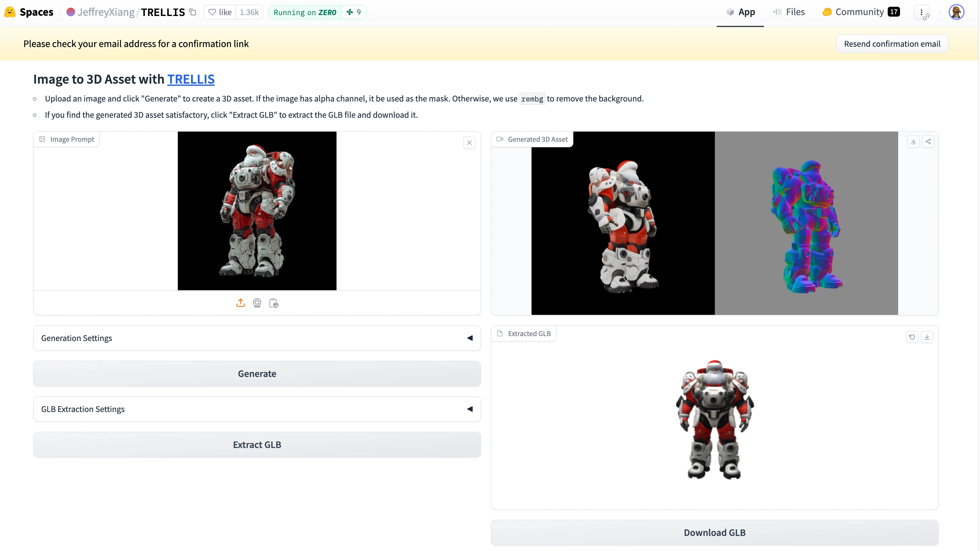The image size is (980, 551).
Task: Reset the Extracted GLB view
Action: [912, 337]
